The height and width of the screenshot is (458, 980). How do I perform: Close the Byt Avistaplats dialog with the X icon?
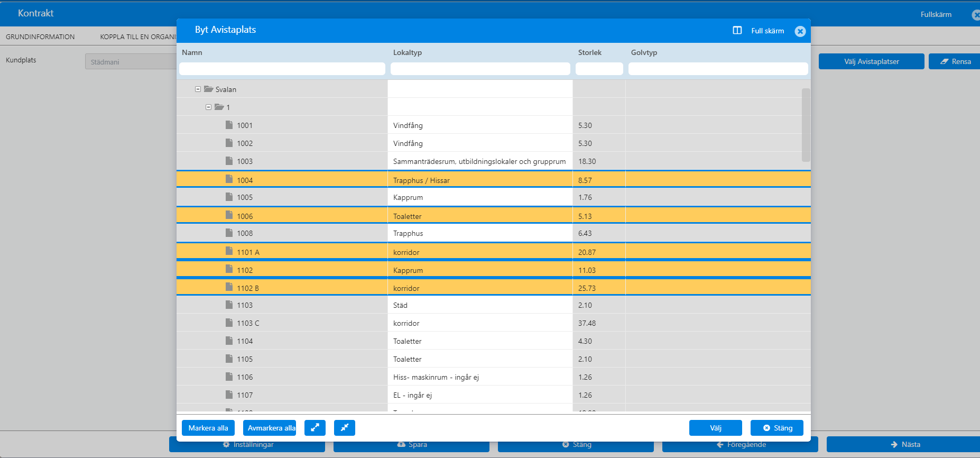[800, 31]
